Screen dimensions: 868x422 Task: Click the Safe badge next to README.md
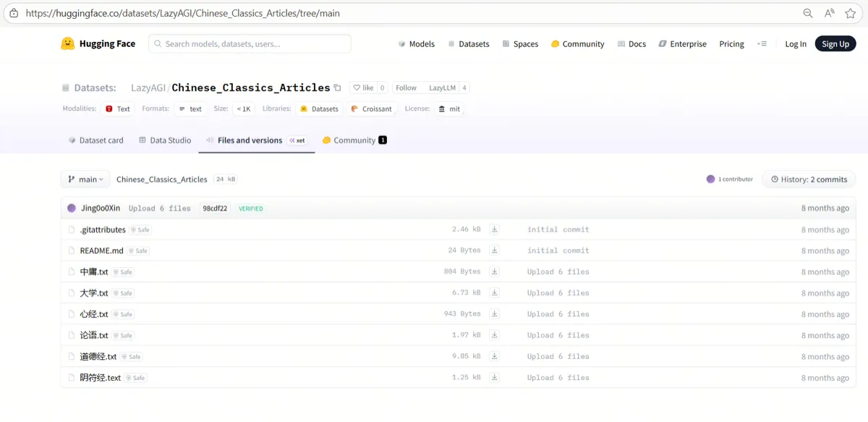pos(137,250)
